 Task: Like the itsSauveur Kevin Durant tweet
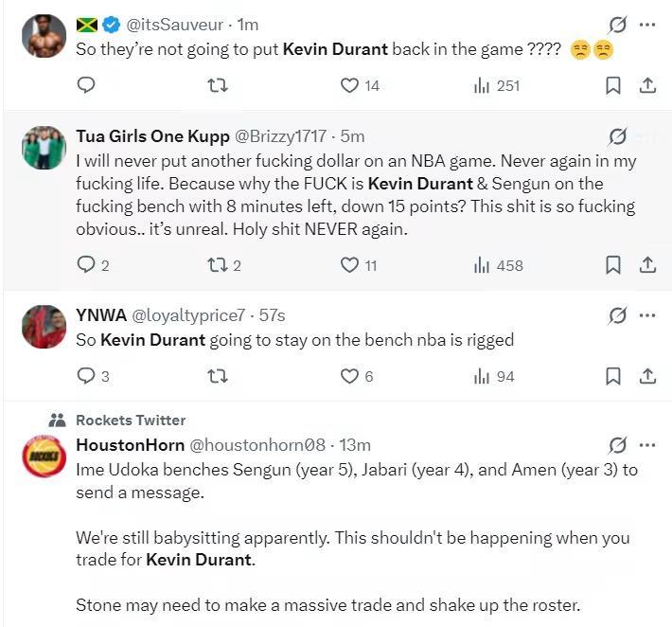click(x=350, y=85)
